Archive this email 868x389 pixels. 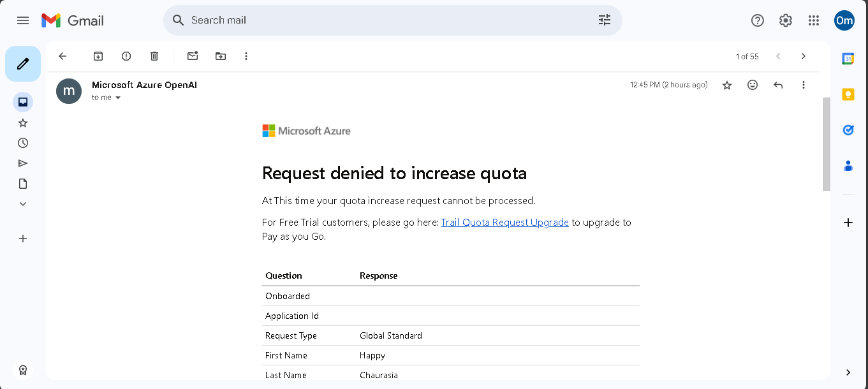pyautogui.click(x=98, y=56)
